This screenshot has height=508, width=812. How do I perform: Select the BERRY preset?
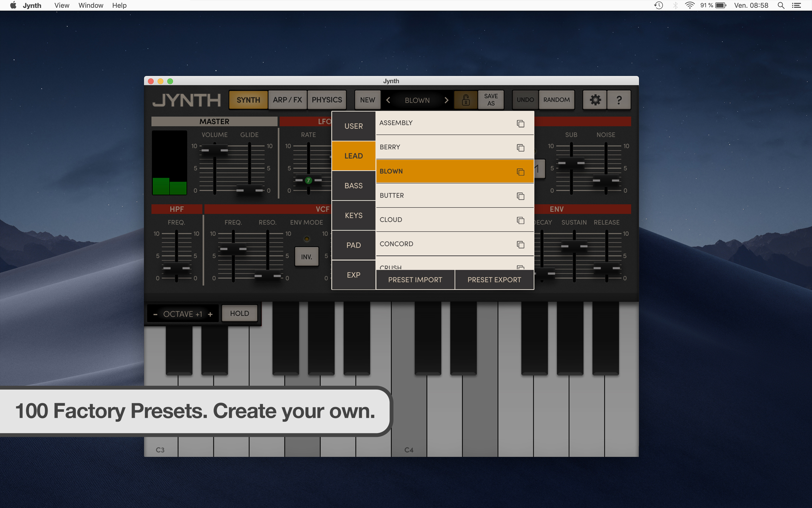pyautogui.click(x=455, y=147)
